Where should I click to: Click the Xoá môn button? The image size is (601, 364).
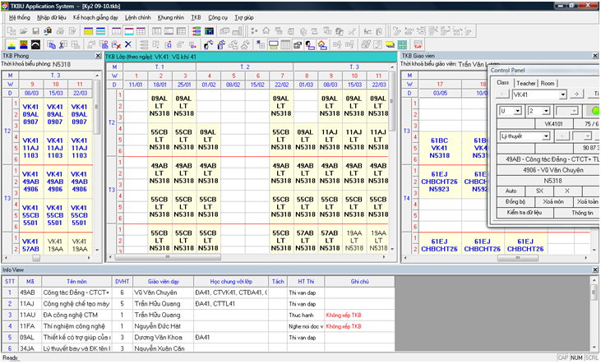click(x=553, y=200)
